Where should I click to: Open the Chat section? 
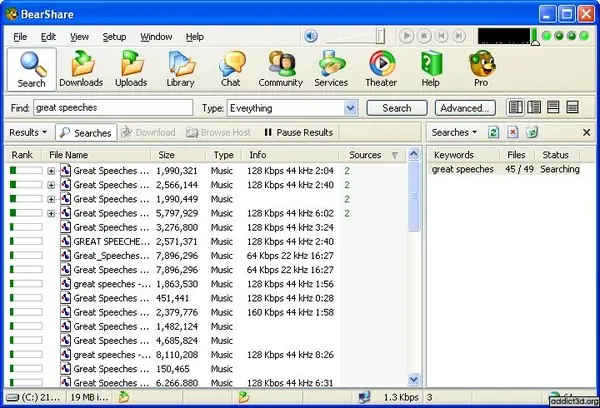click(x=231, y=69)
